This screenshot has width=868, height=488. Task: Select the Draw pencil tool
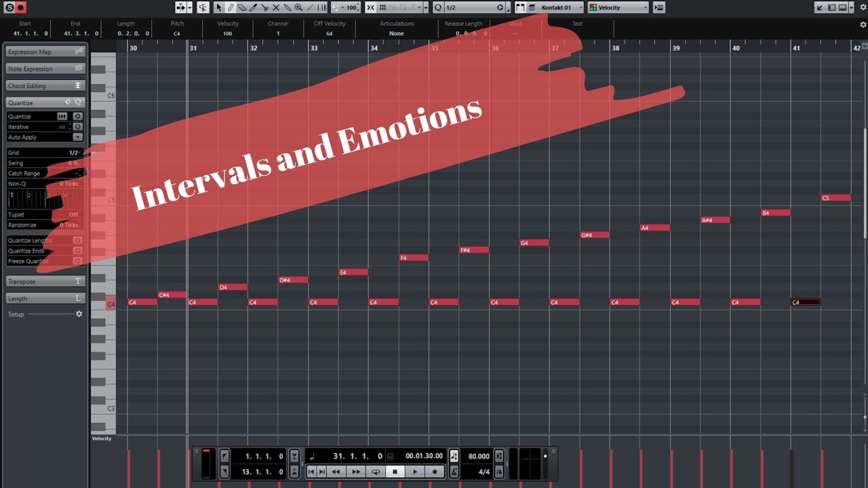(231, 7)
